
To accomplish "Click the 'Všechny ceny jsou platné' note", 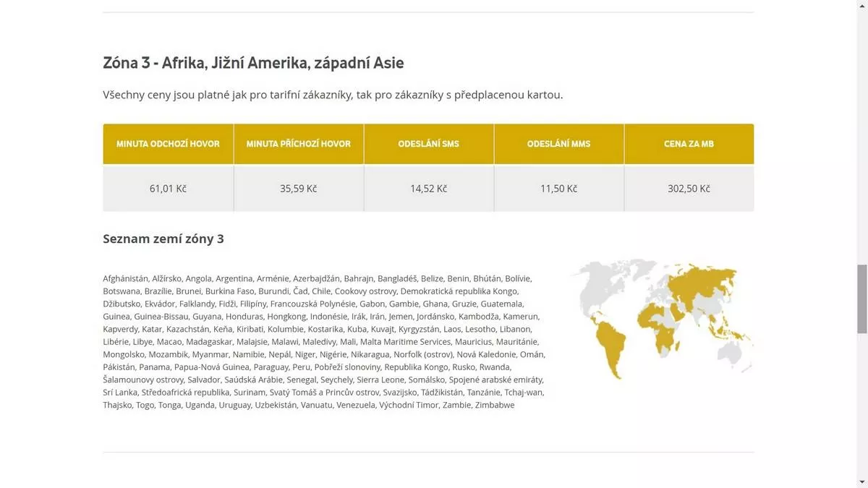I will tap(333, 95).
